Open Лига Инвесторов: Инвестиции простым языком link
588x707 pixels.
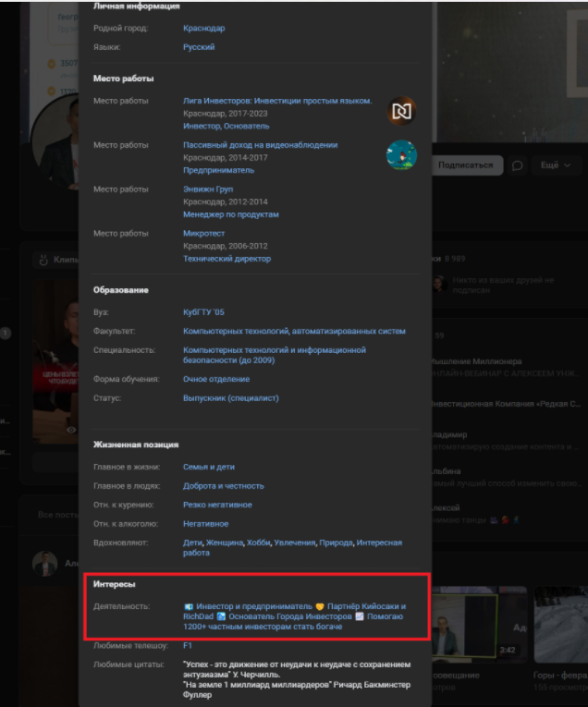click(277, 101)
